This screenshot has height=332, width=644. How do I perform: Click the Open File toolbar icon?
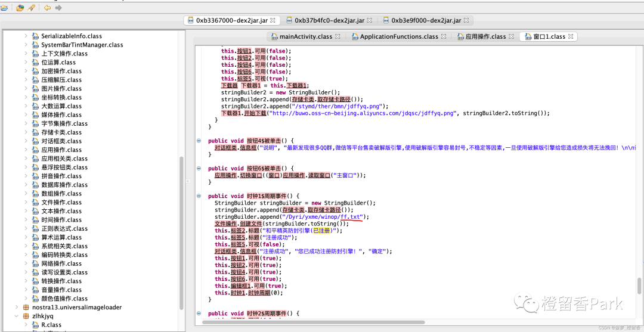point(4,8)
